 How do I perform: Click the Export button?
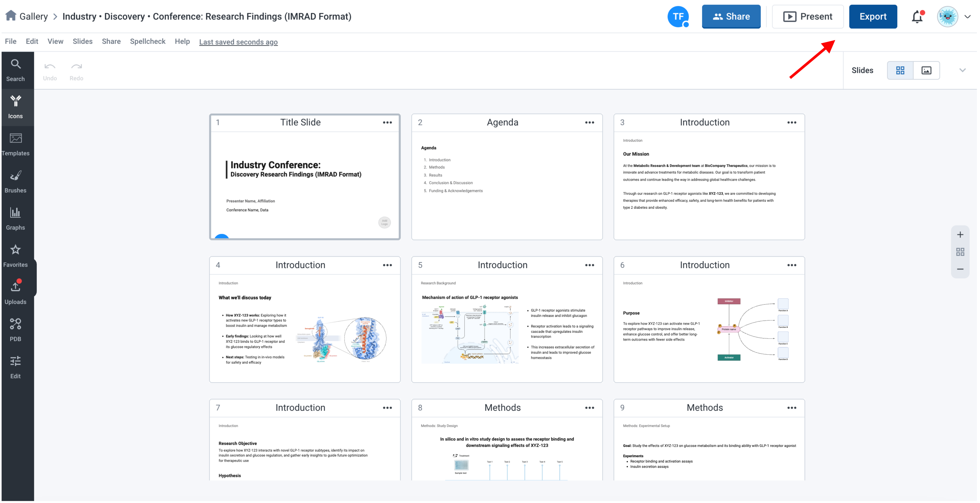[873, 17]
